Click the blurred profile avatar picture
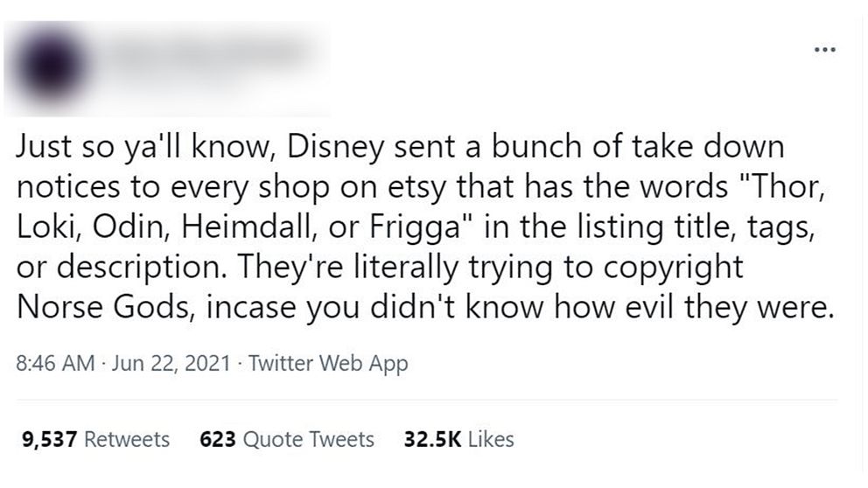This screenshot has width=868, height=488. coord(51,66)
